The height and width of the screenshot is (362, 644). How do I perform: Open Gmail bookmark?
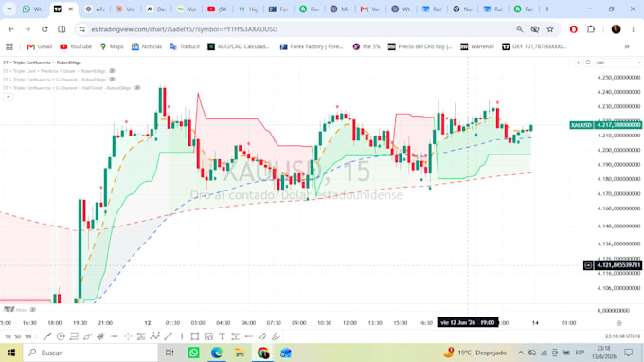[40, 46]
